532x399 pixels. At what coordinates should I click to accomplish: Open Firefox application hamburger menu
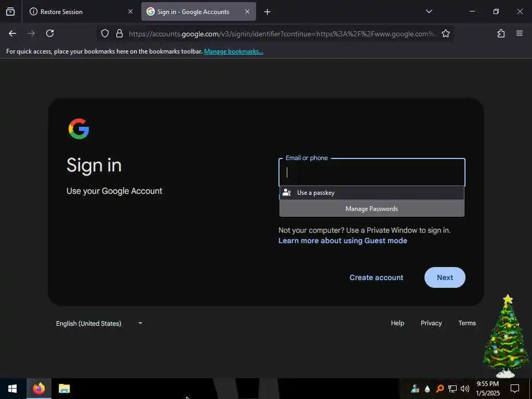point(520,33)
